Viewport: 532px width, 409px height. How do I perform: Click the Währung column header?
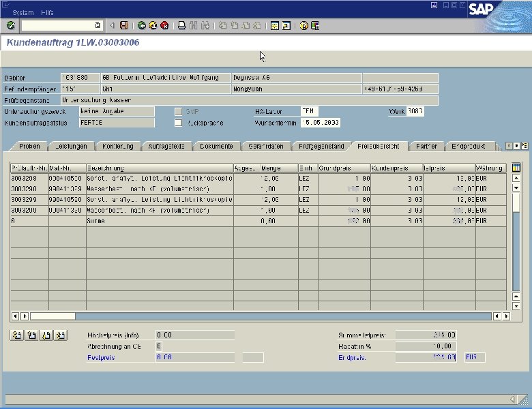[x=490, y=168]
